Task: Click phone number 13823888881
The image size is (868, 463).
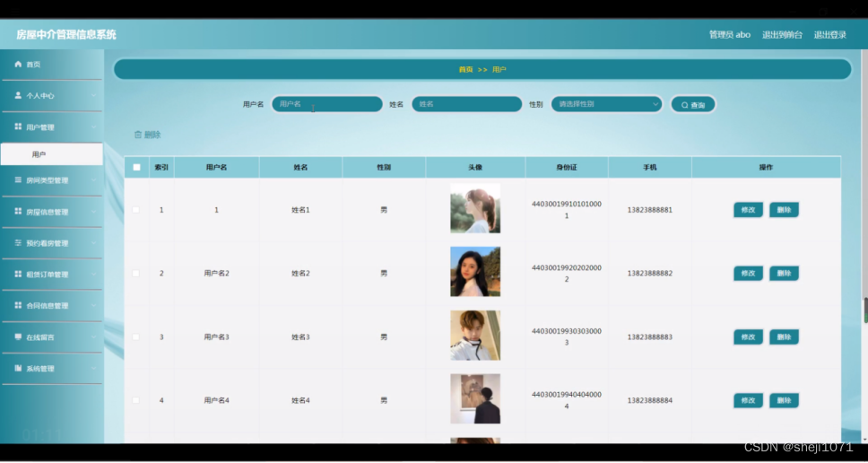Action: pyautogui.click(x=650, y=210)
